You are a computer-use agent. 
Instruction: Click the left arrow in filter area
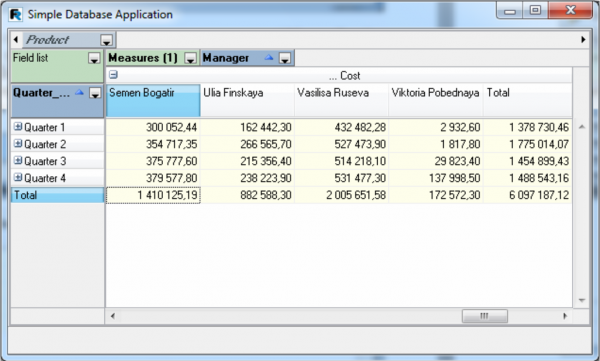click(16, 39)
